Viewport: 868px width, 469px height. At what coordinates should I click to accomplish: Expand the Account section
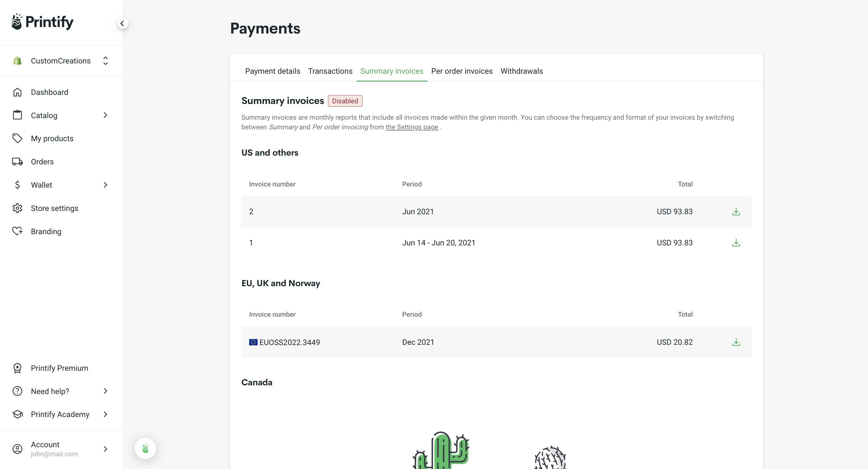(x=105, y=449)
